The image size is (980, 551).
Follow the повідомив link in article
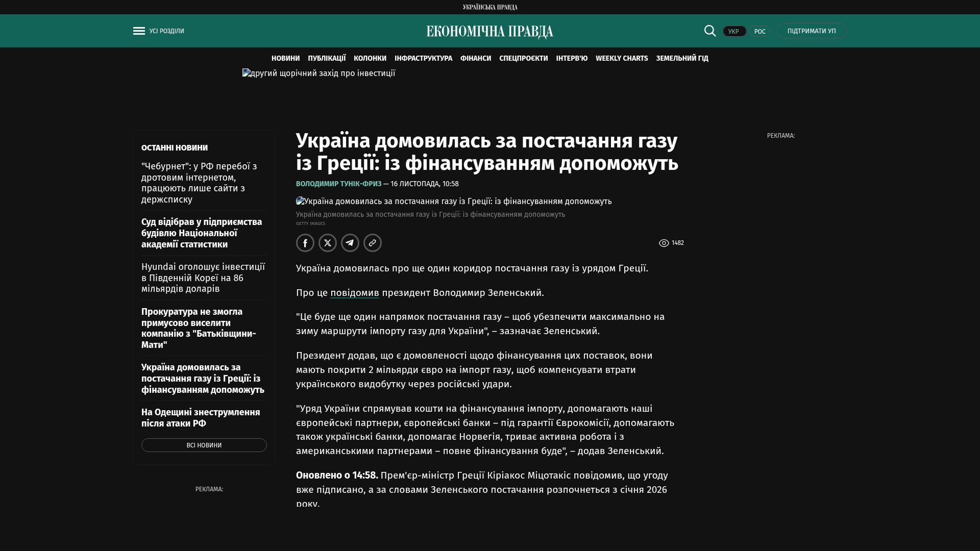[354, 293]
